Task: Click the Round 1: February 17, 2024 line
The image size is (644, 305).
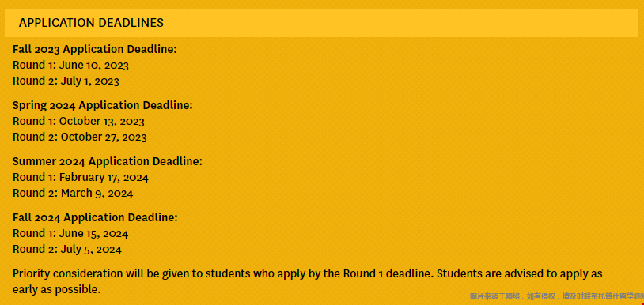Action: coord(81,178)
